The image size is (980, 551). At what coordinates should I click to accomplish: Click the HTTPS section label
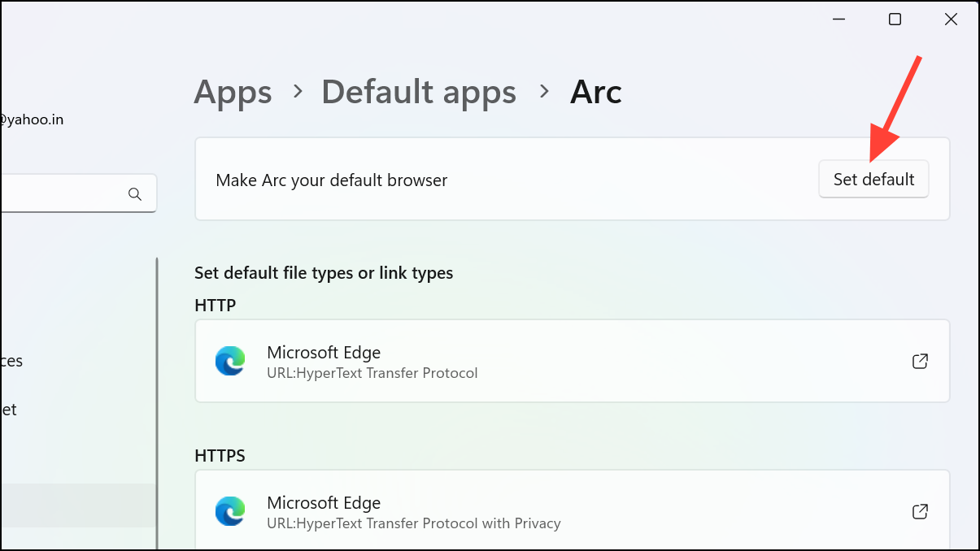220,456
